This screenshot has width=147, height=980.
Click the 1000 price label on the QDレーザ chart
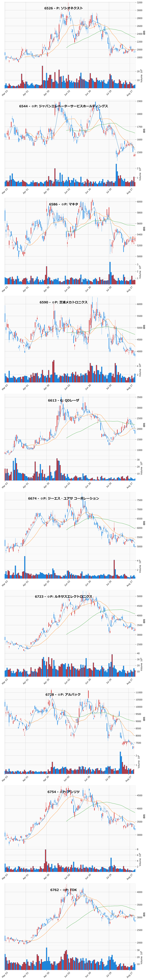[x=140, y=450]
